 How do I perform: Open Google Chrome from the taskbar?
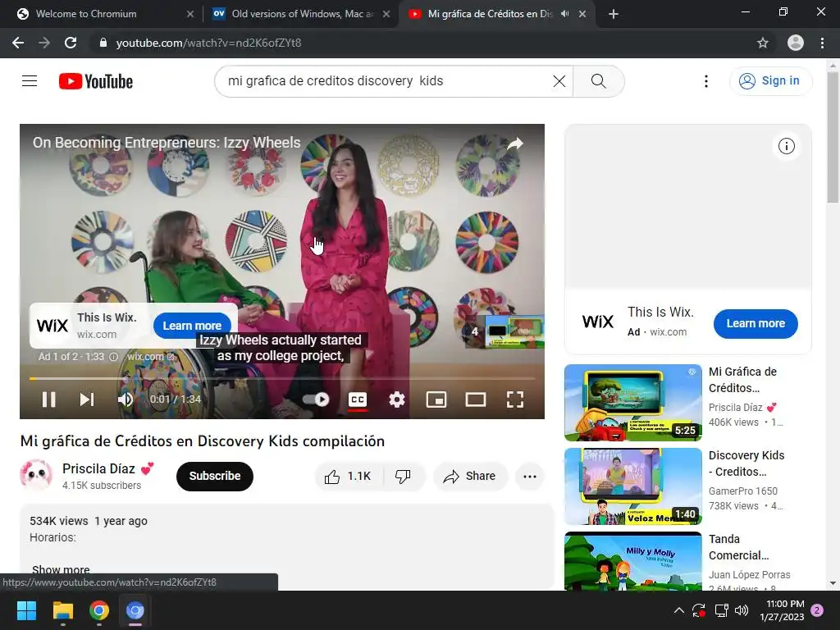click(99, 610)
